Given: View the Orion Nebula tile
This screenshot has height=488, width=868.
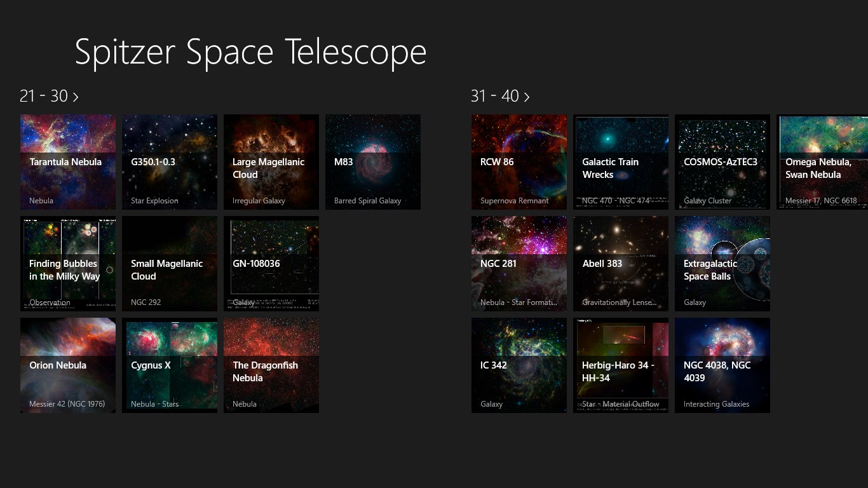Looking at the screenshot, I should (x=68, y=365).
